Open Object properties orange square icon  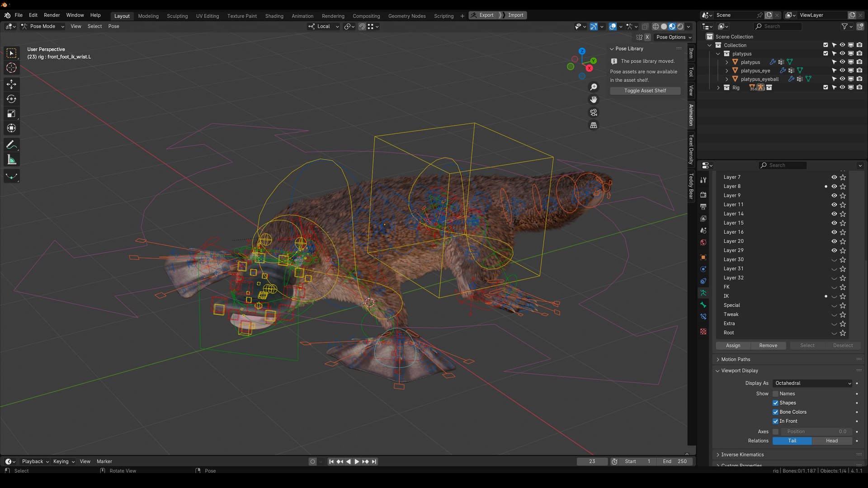(703, 257)
